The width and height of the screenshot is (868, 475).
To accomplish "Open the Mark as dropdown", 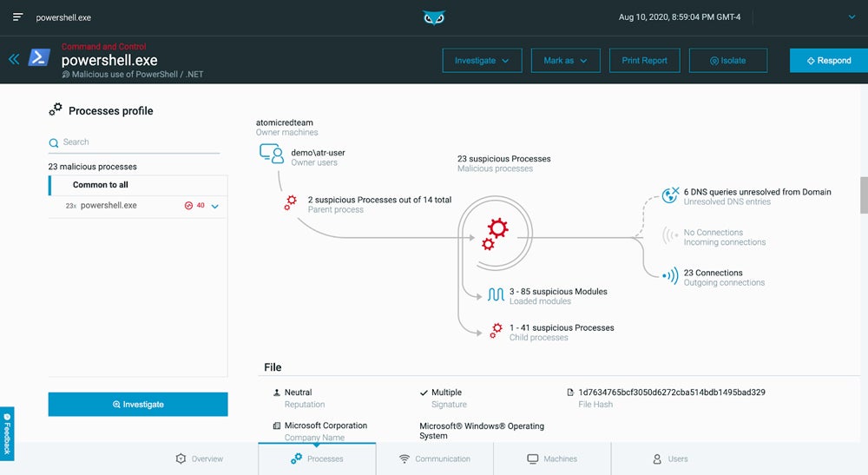I will click(x=565, y=61).
